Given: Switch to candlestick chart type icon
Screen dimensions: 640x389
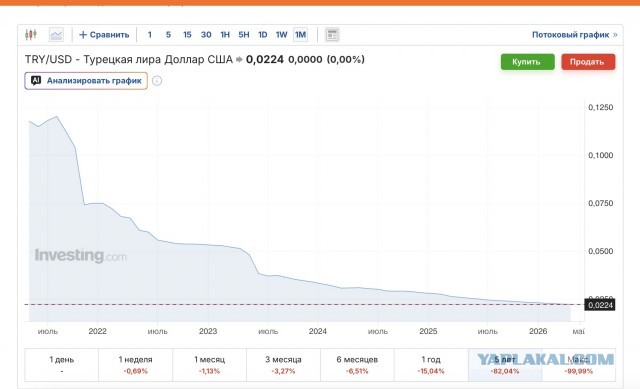Looking at the screenshot, I should pos(31,35).
